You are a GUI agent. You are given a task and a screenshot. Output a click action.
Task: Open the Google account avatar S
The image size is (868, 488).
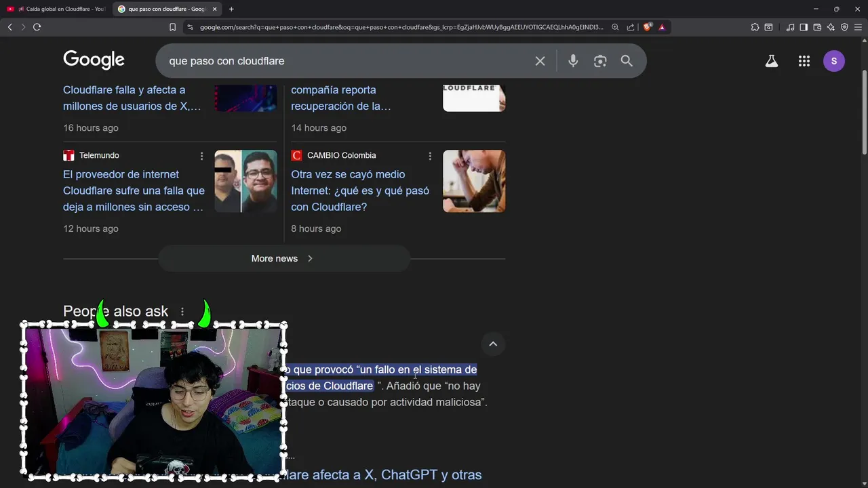point(834,61)
